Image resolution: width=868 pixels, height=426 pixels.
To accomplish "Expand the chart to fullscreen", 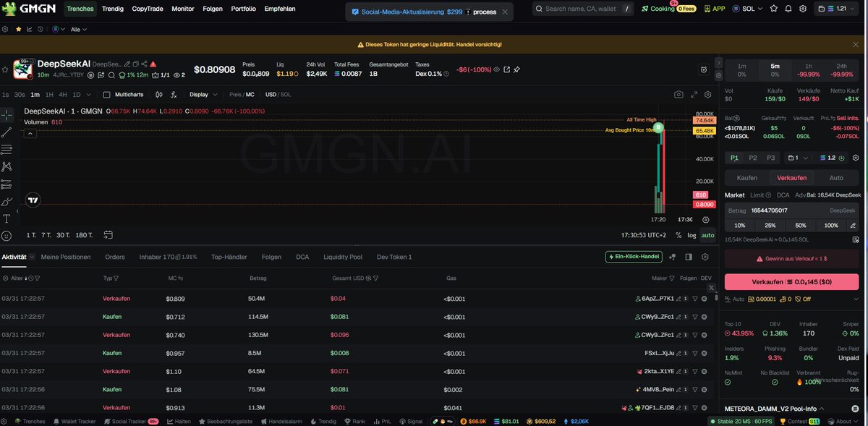I will point(694,95).
